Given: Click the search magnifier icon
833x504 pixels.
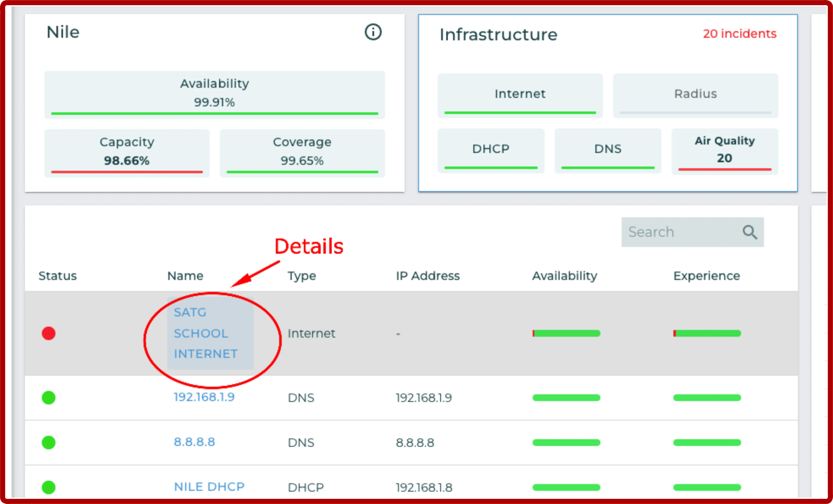Looking at the screenshot, I should coord(750,232).
